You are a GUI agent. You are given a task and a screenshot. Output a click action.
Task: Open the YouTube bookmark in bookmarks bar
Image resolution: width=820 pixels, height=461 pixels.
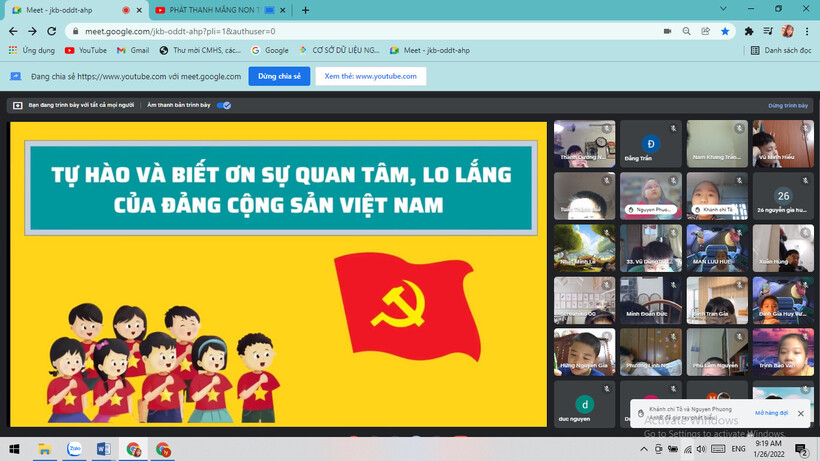(x=86, y=50)
